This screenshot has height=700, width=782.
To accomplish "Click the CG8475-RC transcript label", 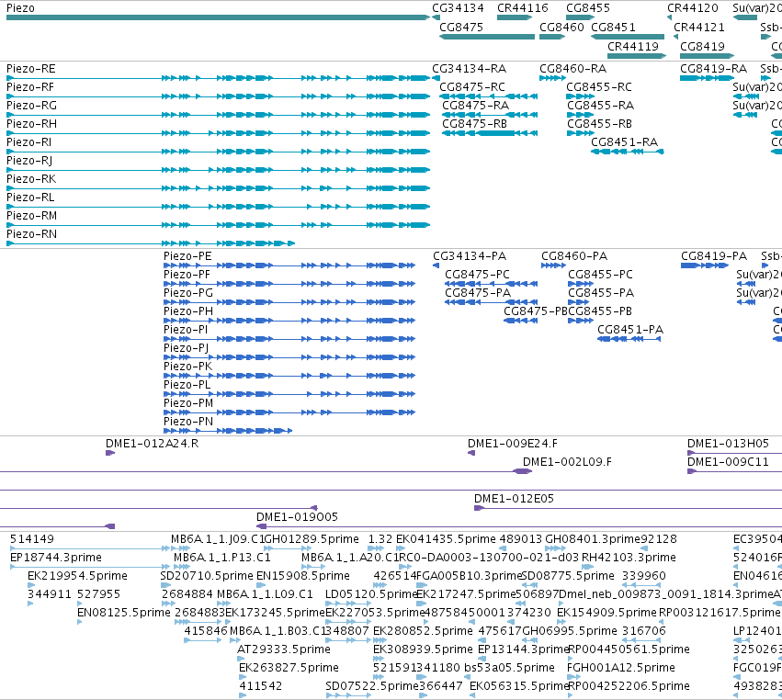I will [471, 86].
